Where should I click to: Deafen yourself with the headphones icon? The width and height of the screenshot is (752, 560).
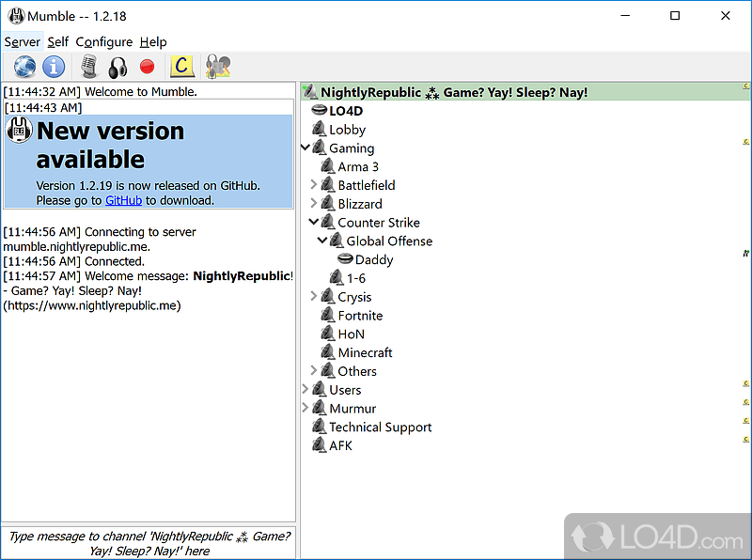118,67
